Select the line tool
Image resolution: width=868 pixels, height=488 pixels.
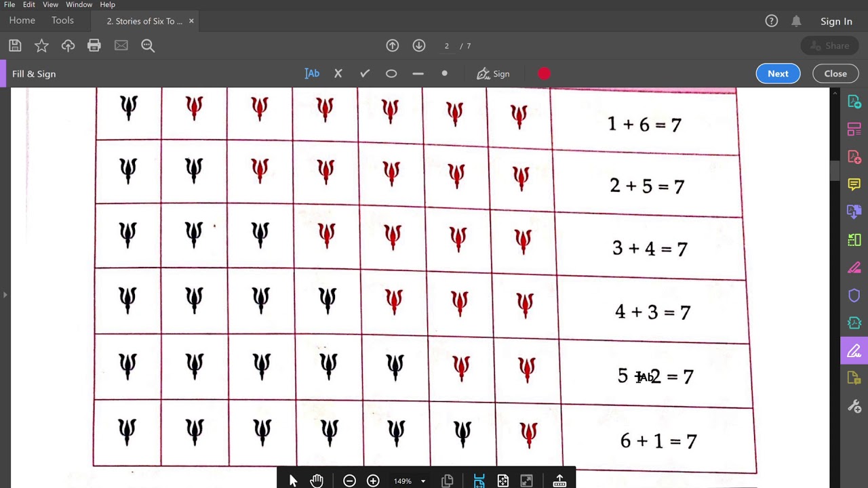click(x=418, y=73)
